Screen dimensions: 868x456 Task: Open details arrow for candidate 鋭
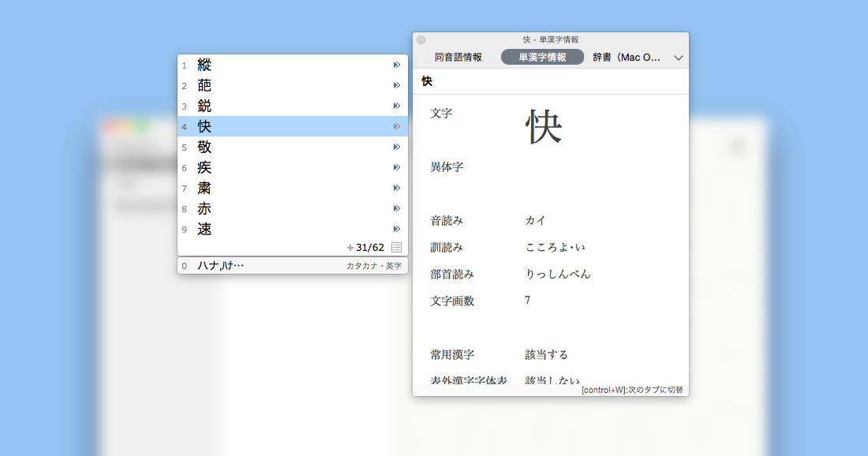[397, 106]
